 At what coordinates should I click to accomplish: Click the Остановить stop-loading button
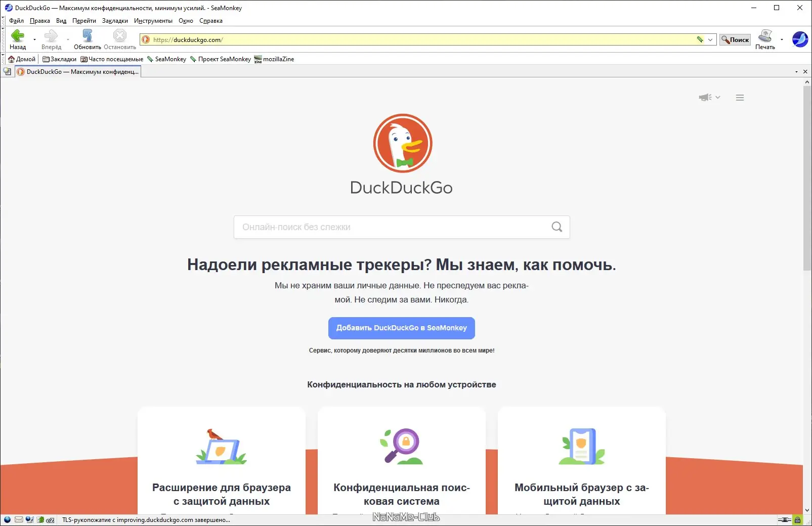click(120, 39)
